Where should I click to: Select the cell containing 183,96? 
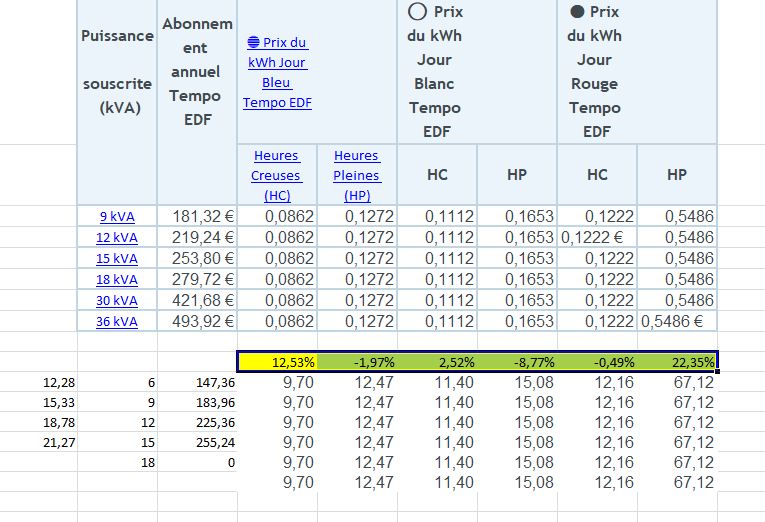pyautogui.click(x=197, y=402)
